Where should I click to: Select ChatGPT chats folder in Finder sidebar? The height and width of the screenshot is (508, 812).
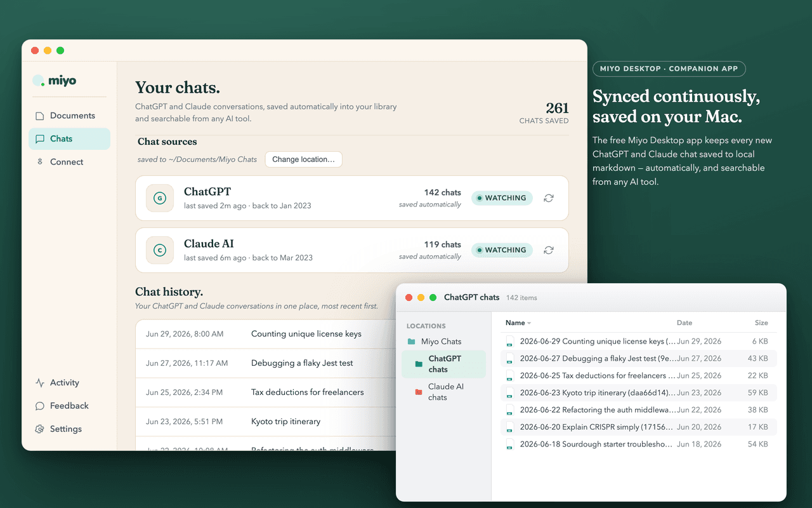click(444, 364)
